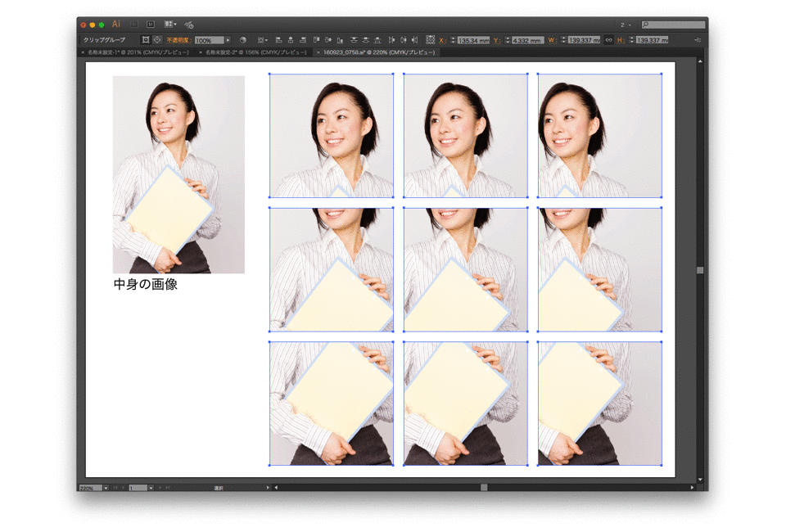This screenshot has height=532, width=786.
Task: Click the vertical scrollbar thumb
Action: tap(700, 271)
